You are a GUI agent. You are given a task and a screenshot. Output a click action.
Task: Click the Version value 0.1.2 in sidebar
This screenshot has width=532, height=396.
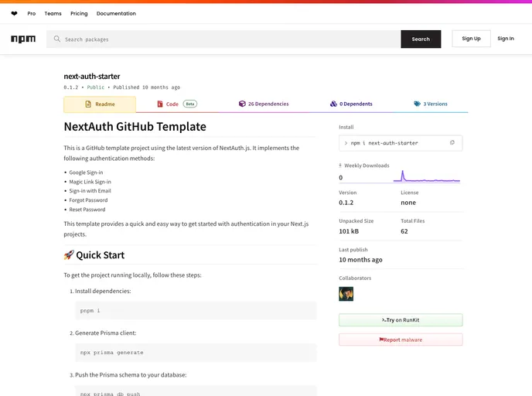pyautogui.click(x=346, y=203)
